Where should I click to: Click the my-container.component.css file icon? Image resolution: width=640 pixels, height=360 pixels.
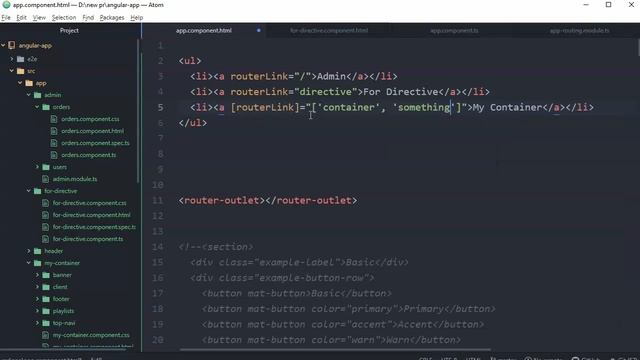coord(45,335)
